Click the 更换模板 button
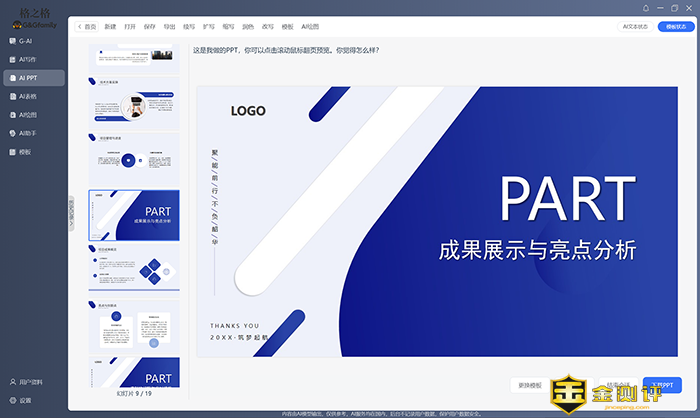Screen dimensions: 700x418 [x=530, y=385]
